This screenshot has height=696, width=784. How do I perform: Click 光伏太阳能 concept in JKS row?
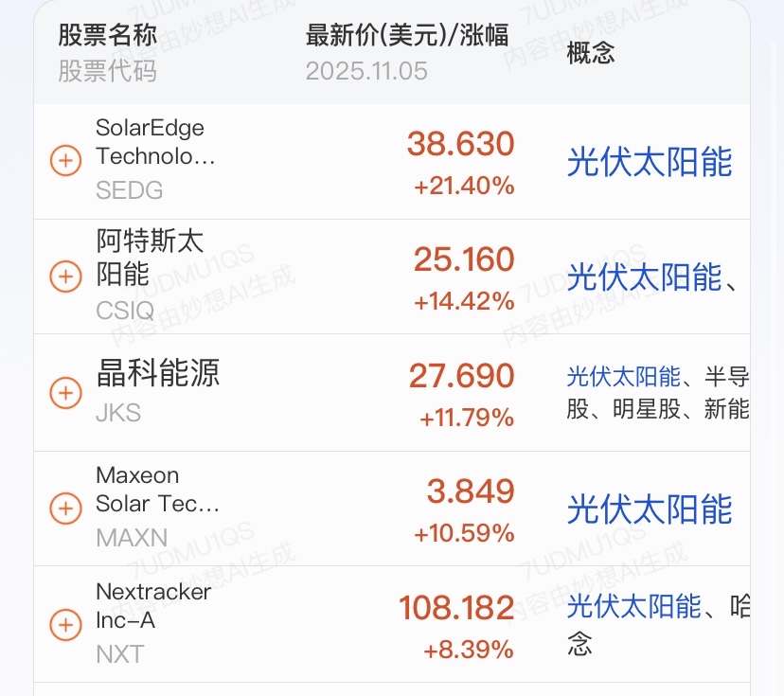[x=623, y=377]
